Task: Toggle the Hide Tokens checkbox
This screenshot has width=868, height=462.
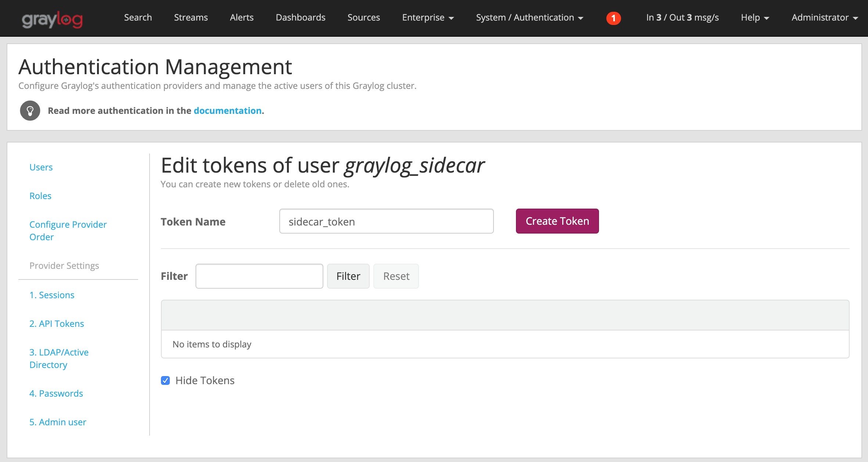Action: pos(165,380)
